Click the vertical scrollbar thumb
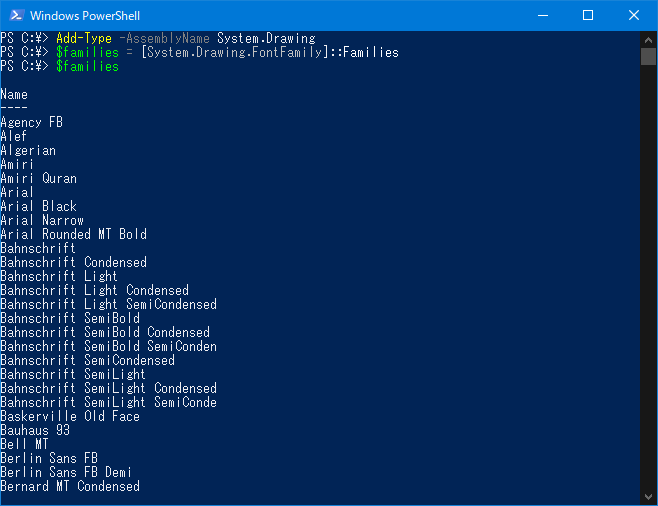Viewport: 658px width, 506px height. (x=648, y=55)
